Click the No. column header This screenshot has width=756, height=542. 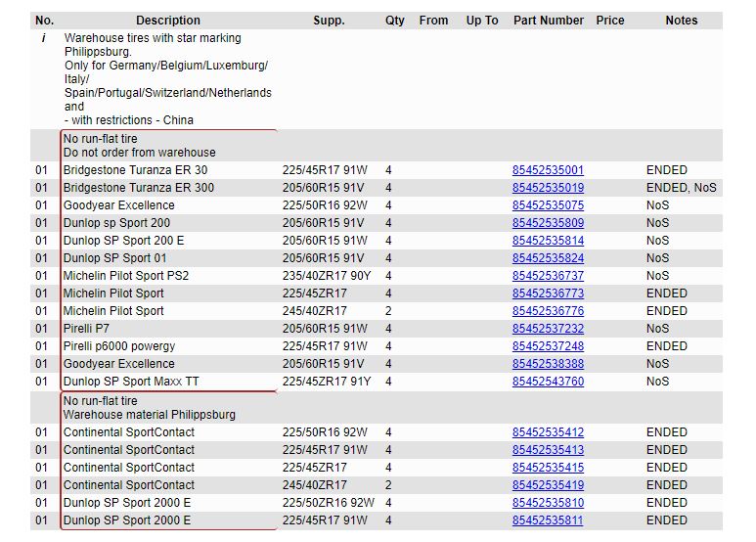[x=44, y=21]
